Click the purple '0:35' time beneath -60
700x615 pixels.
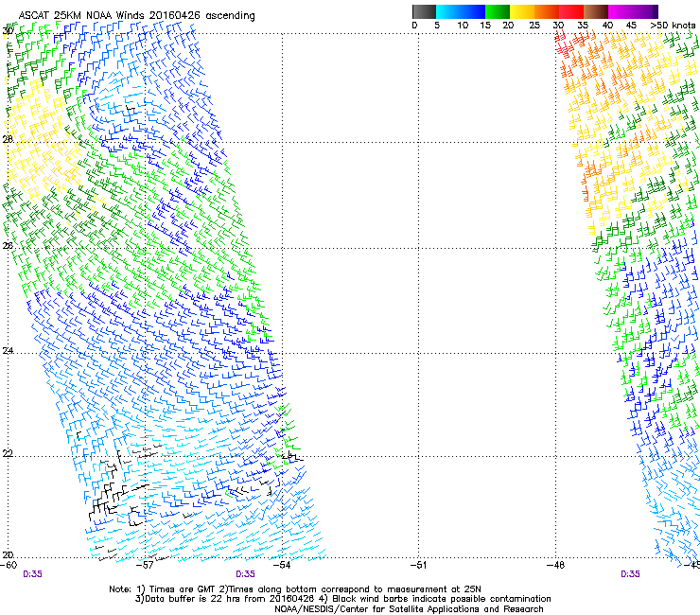(x=32, y=574)
